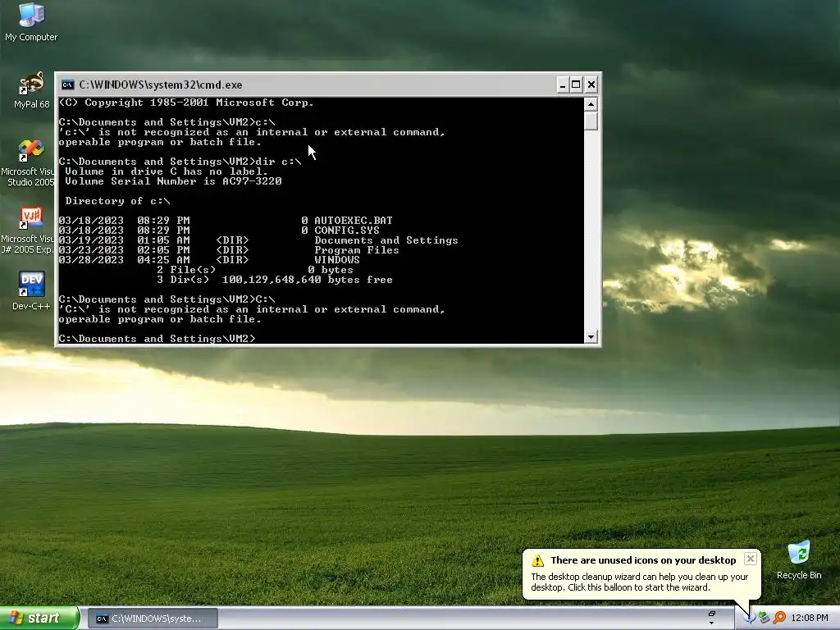840x630 pixels.
Task: Click the WINDOWS directory entry in the listing
Action: (337, 260)
